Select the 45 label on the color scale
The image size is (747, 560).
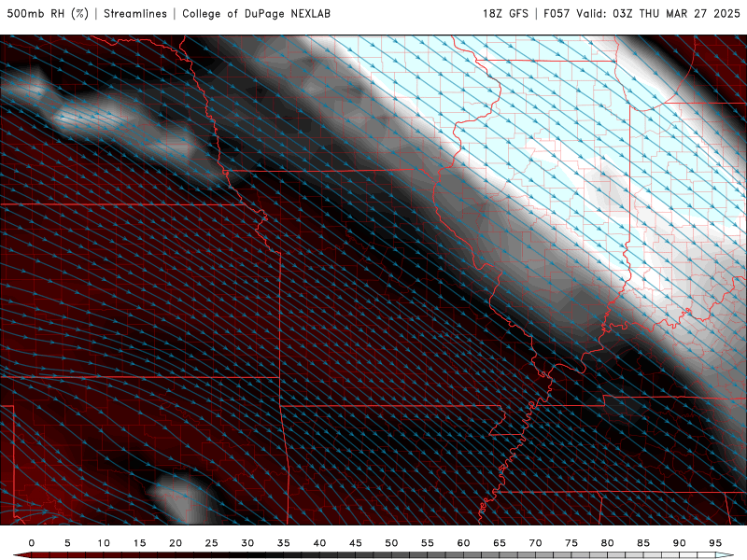pyautogui.click(x=356, y=543)
